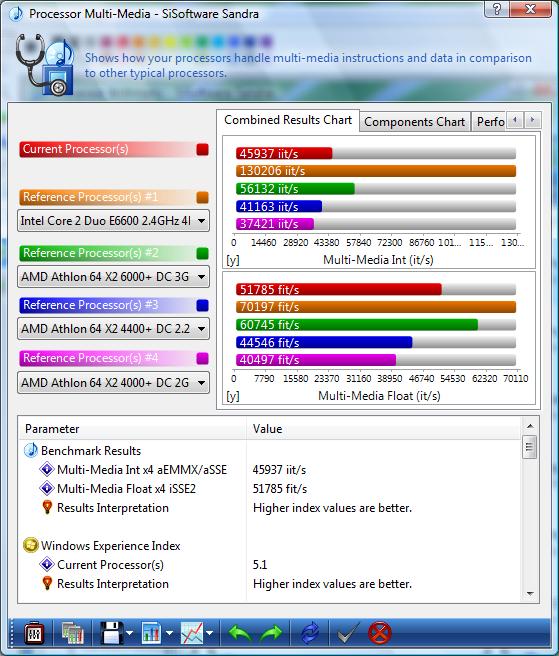Open the options mixer icon in bottom toolbar
This screenshot has height=656, width=559.
click(34, 634)
